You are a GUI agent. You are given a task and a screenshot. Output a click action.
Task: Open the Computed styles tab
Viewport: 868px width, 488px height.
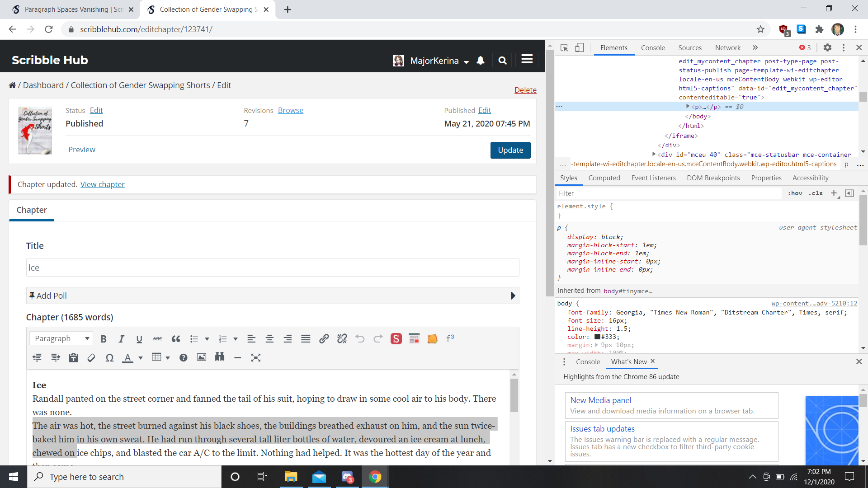pos(604,178)
